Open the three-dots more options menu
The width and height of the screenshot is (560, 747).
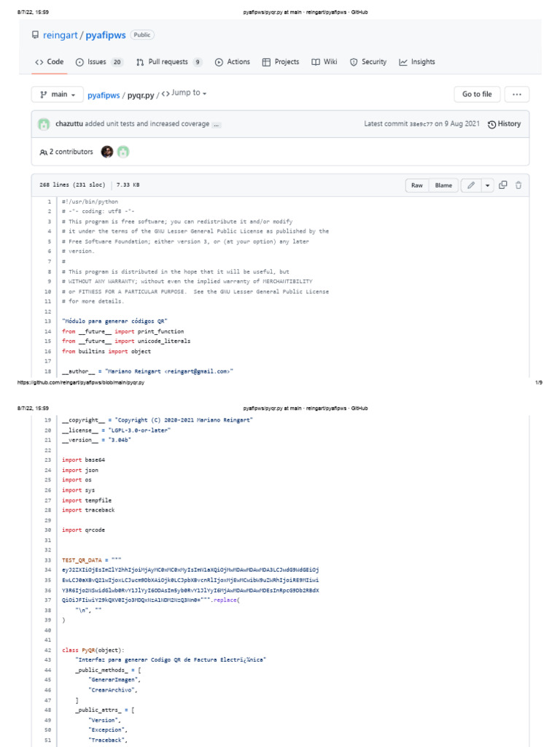517,94
